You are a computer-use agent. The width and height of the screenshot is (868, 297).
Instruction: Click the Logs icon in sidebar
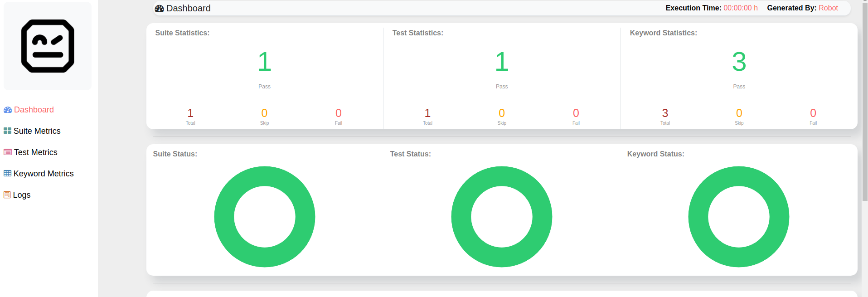7,195
